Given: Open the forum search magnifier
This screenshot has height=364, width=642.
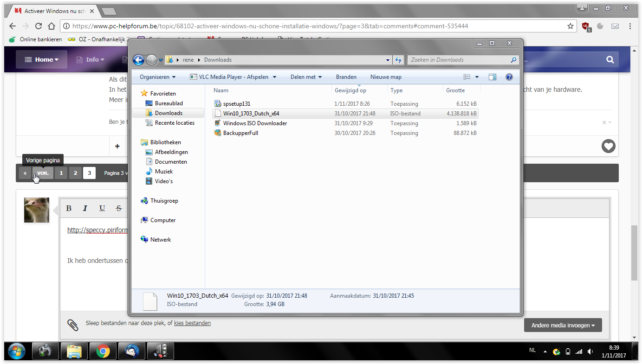Looking at the screenshot, I should tap(610, 59).
